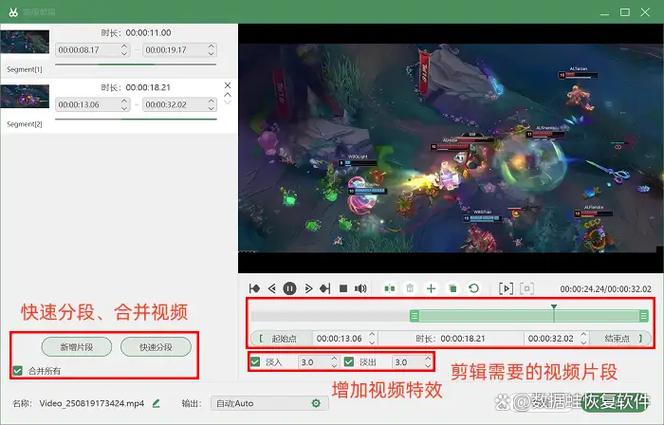Screen dimensions: 664x425
Task: Set start point with the left bracket button
Action: pyautogui.click(x=279, y=338)
